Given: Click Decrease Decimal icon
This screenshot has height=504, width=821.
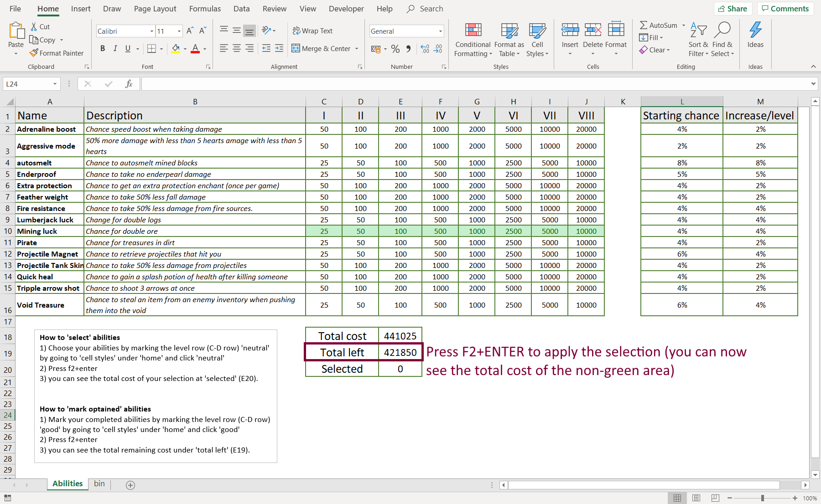Looking at the screenshot, I should [x=438, y=48].
